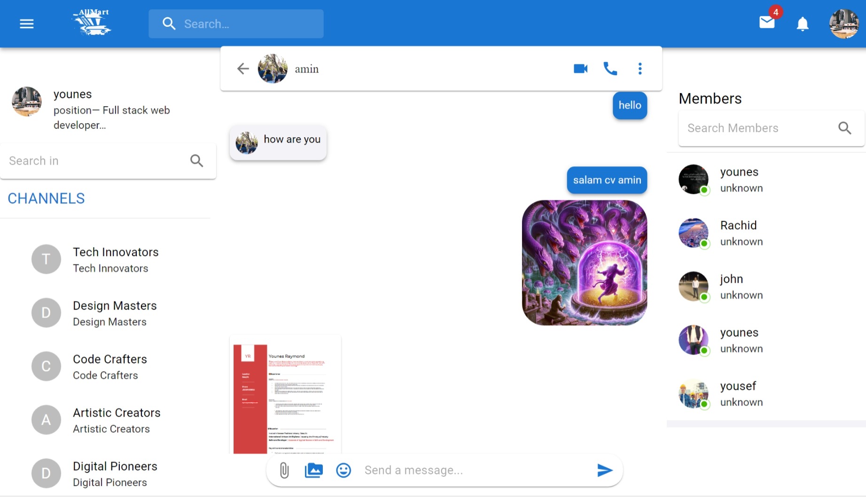Open the chat more options menu
The width and height of the screenshot is (866, 504).
[x=640, y=69]
